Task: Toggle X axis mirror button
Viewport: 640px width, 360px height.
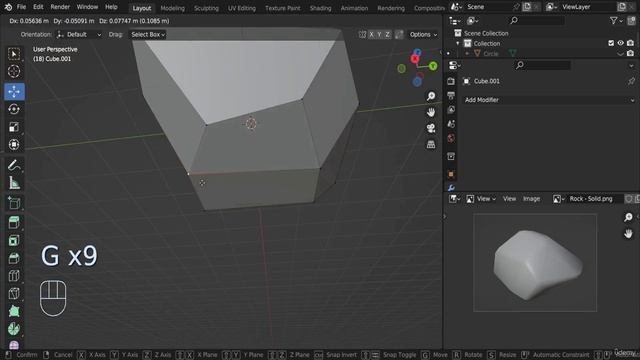Action: 371,35
